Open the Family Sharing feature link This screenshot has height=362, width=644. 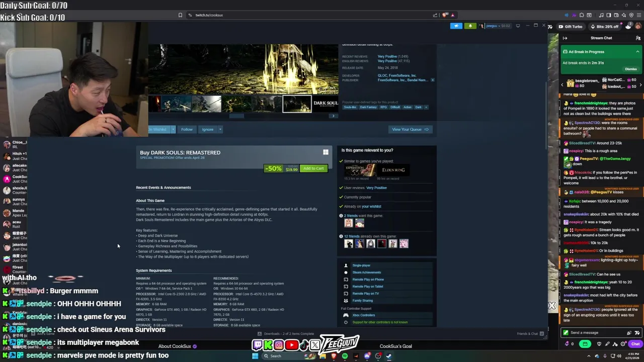pos(362,301)
